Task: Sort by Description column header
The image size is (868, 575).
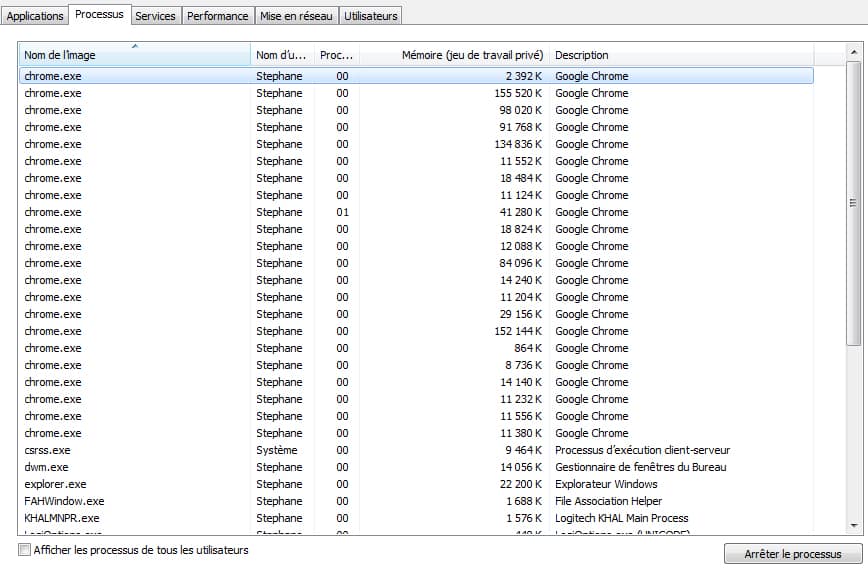Action: pyautogui.click(x=681, y=55)
